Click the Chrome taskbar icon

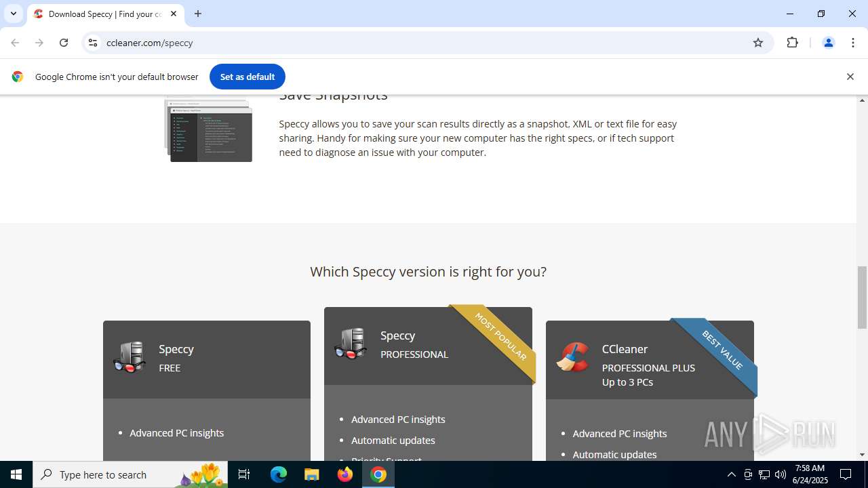tap(378, 474)
